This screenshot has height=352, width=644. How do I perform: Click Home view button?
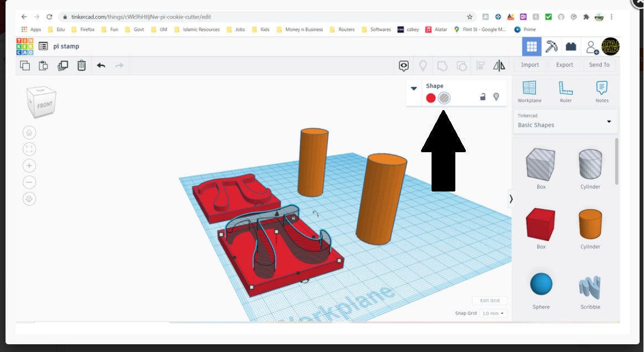click(x=29, y=132)
